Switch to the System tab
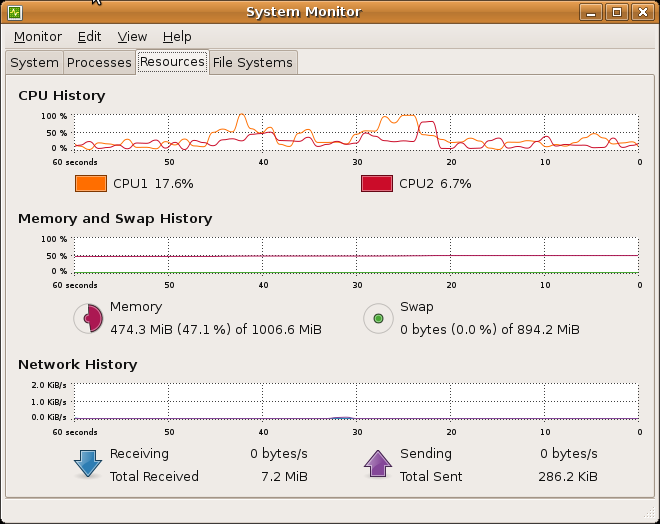The width and height of the screenshot is (660, 524). click(x=35, y=63)
